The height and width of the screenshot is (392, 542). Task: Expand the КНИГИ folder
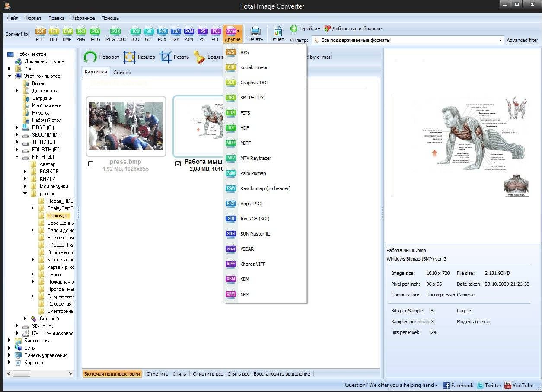pos(25,179)
